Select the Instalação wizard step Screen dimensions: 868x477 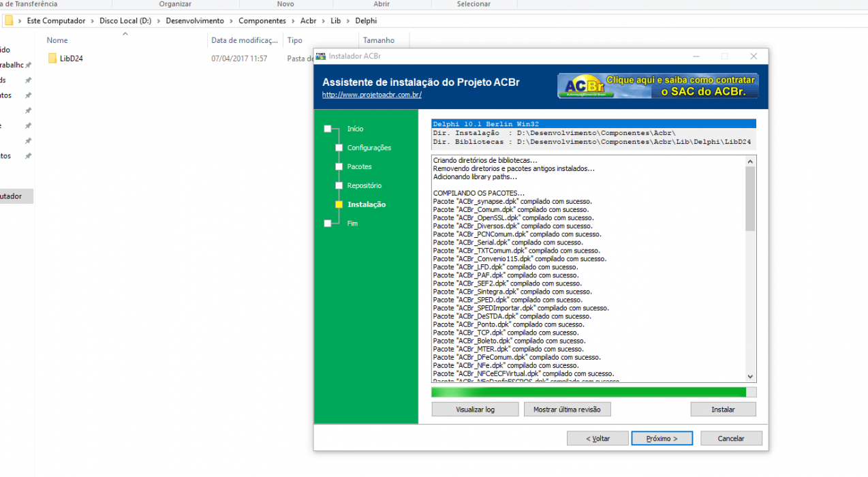[367, 204]
